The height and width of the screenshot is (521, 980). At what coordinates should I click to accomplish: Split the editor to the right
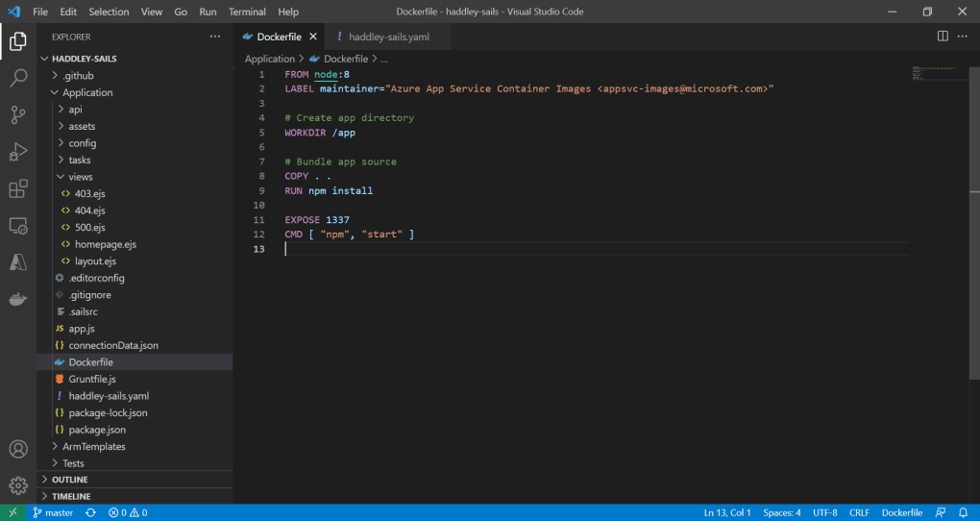pyautogui.click(x=943, y=37)
